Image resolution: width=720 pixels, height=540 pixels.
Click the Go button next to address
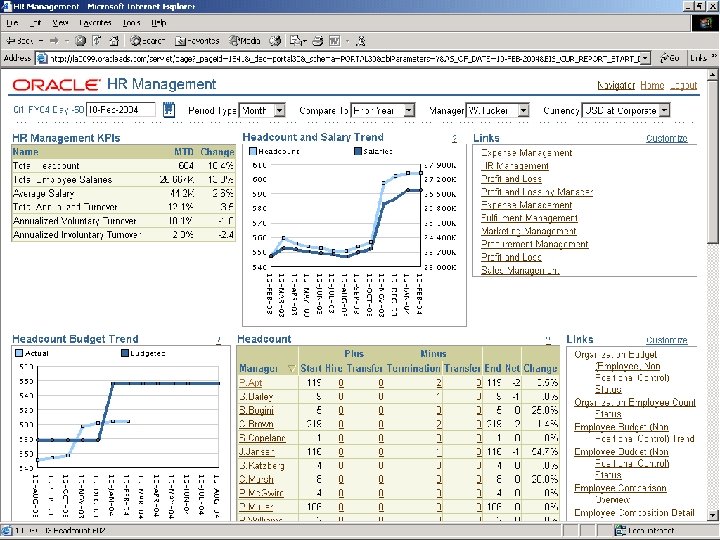click(x=669, y=58)
